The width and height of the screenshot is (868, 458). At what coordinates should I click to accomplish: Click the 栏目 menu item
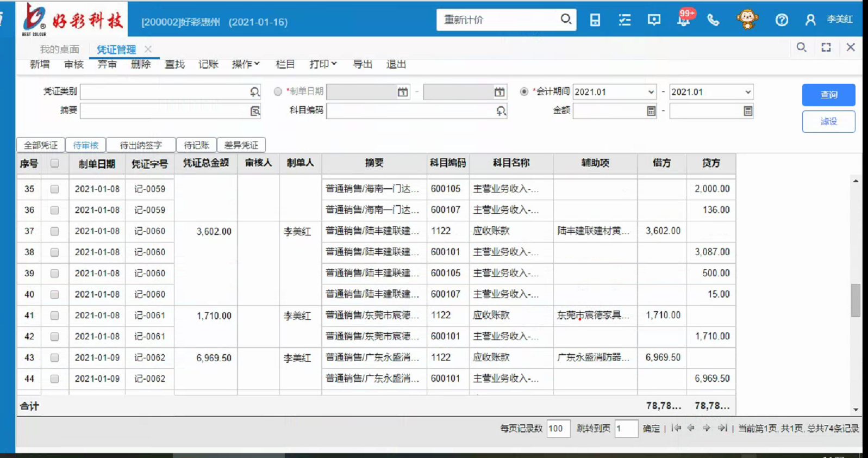click(x=285, y=64)
